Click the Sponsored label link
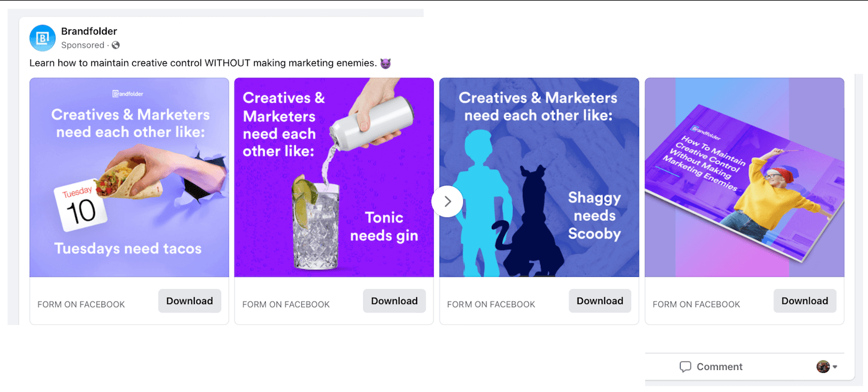Viewport: 868px width, 392px height. point(83,45)
